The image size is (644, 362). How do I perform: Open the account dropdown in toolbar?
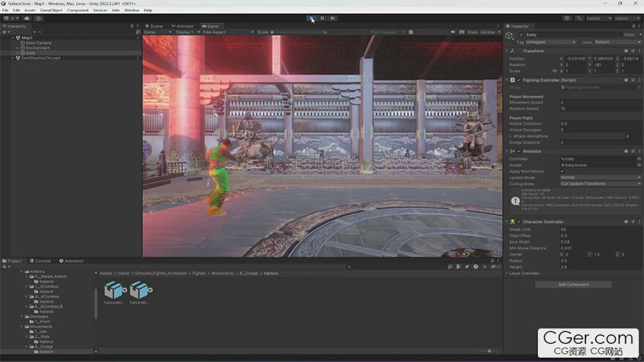click(11, 18)
